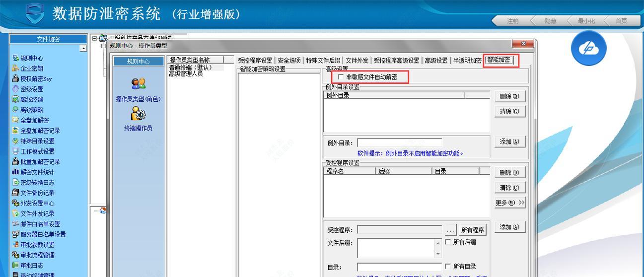This screenshot has width=644, height=277.
Task: Open 审批流程管理 in the sidebar
Action: point(33,255)
